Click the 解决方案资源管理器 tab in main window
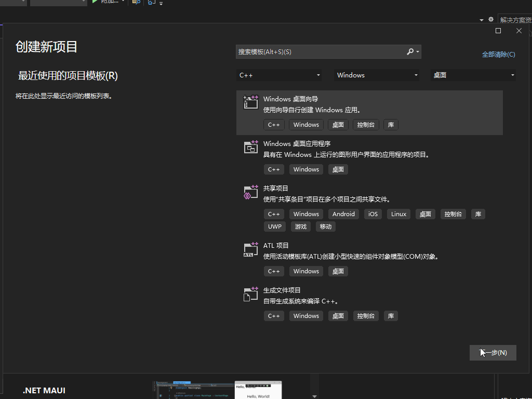 click(515, 20)
